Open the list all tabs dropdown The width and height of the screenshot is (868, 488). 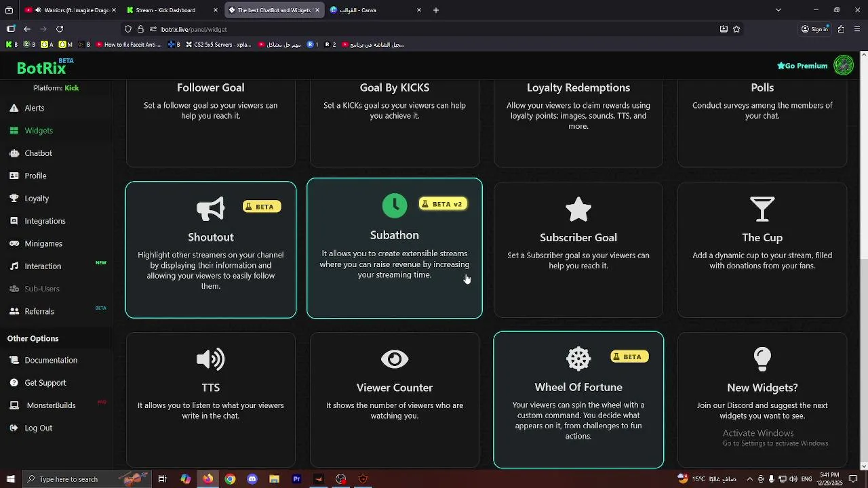point(778,10)
